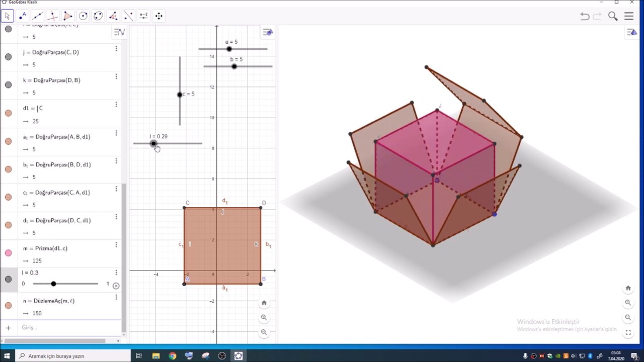The image size is (644, 362).
Task: Toggle visibility of segment b1
Action: coord(8,169)
